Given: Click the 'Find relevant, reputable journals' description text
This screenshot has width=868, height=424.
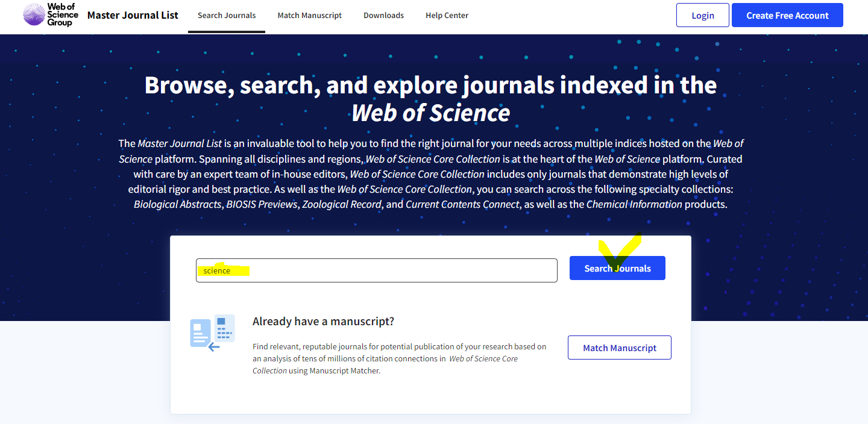Looking at the screenshot, I should [400, 359].
